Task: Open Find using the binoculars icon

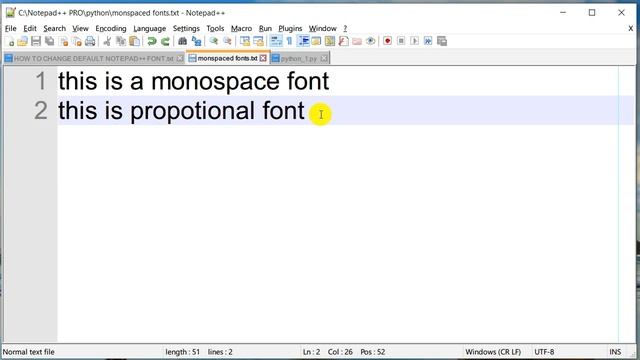Action: (182, 41)
